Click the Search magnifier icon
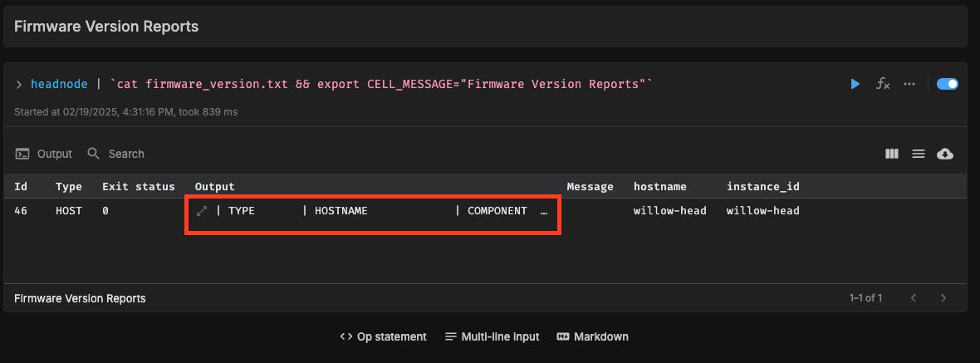 (94, 154)
